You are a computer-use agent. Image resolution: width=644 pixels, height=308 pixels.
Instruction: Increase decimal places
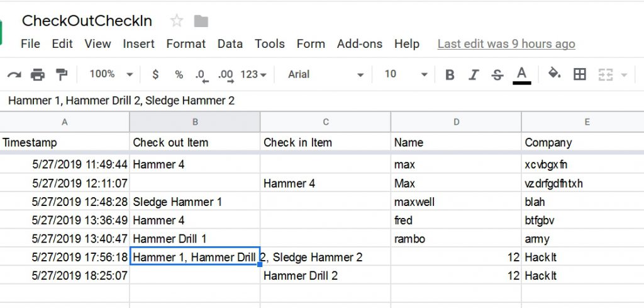(x=225, y=75)
